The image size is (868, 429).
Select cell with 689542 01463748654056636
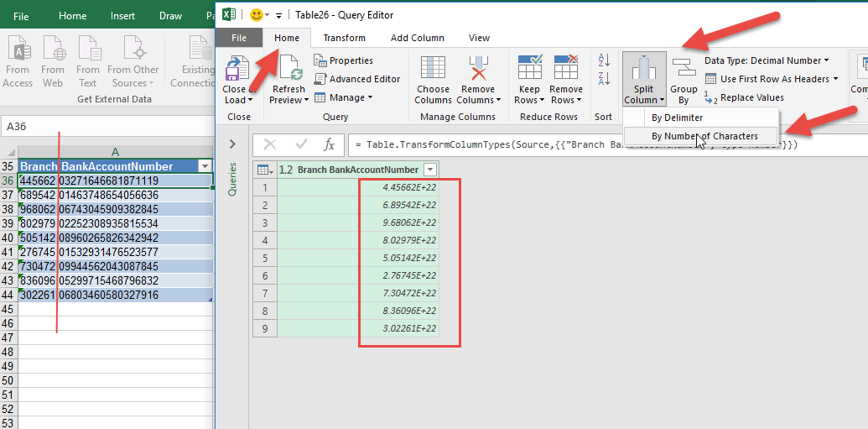tap(115, 195)
